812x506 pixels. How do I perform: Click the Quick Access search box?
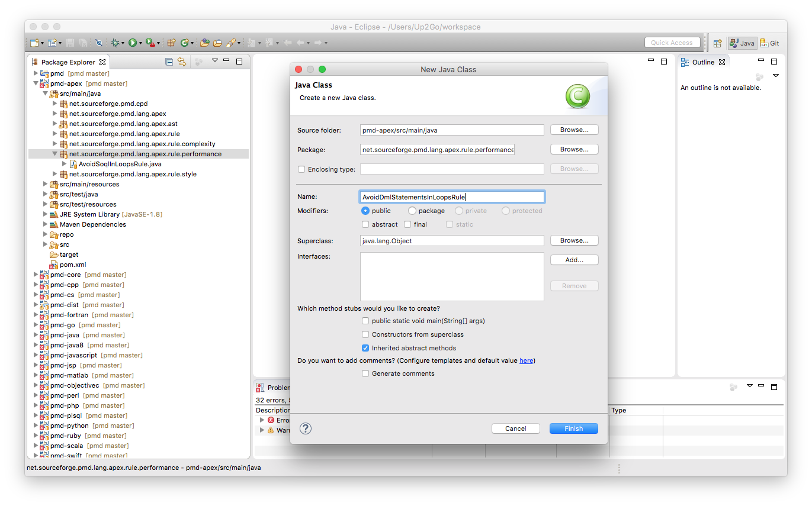(x=672, y=43)
